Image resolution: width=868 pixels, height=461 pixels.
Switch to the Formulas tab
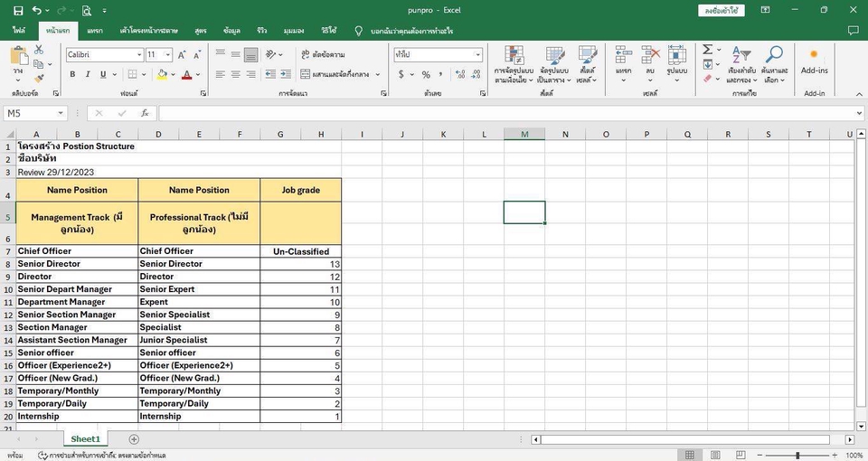pos(201,31)
